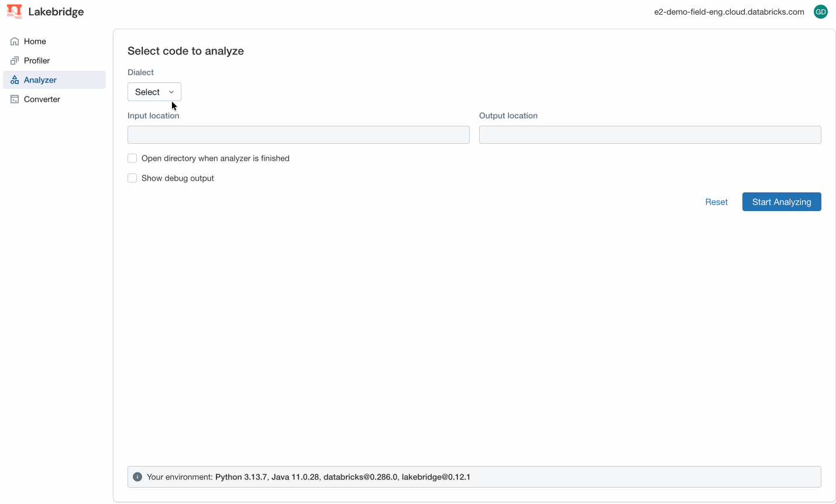Select the Profiler icon in the sidebar
836x504 pixels.
(15, 60)
